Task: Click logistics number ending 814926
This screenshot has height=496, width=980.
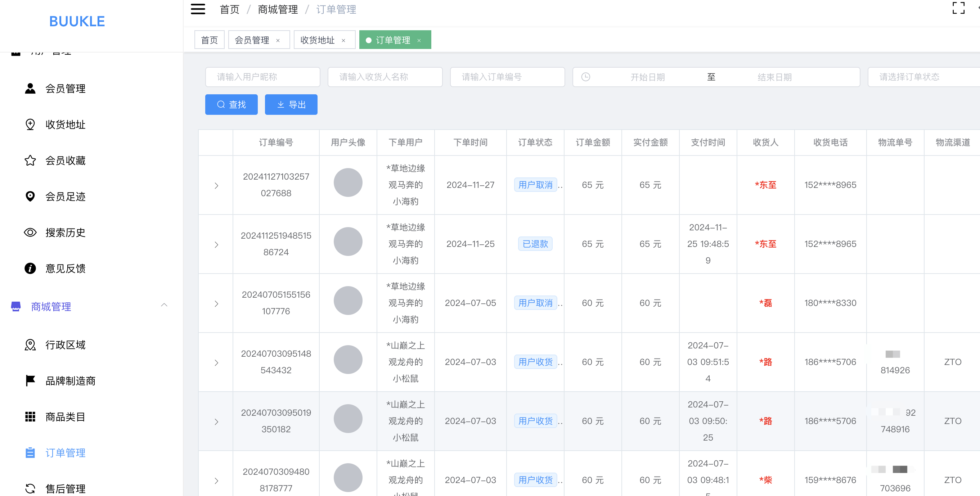Action: pyautogui.click(x=895, y=370)
